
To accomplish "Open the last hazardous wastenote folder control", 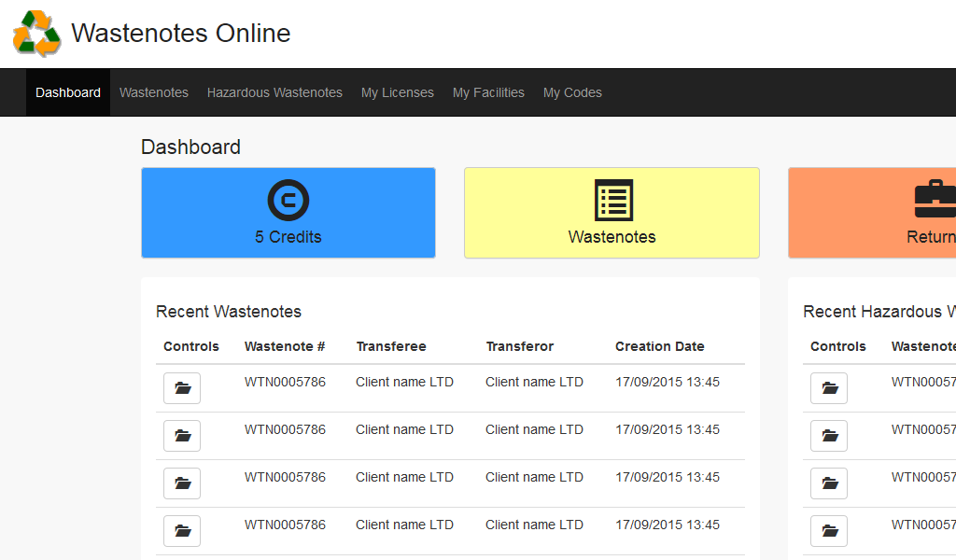I will click(828, 530).
